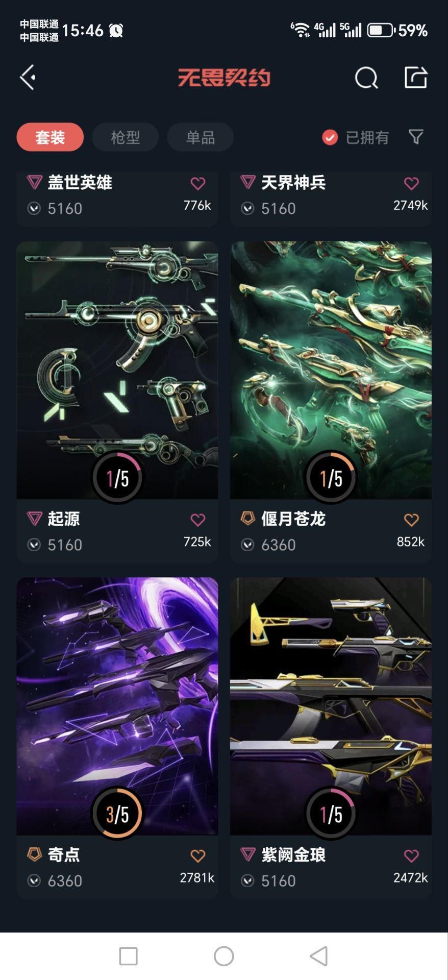The height and width of the screenshot is (980, 448).
Task: Favorite the 偃月苍龙 bundle heart
Action: (411, 520)
